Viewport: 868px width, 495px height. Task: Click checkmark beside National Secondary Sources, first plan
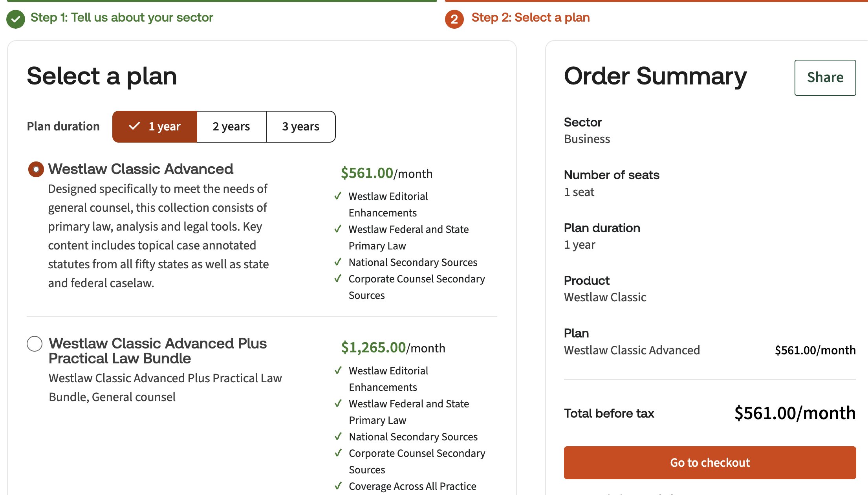tap(338, 262)
